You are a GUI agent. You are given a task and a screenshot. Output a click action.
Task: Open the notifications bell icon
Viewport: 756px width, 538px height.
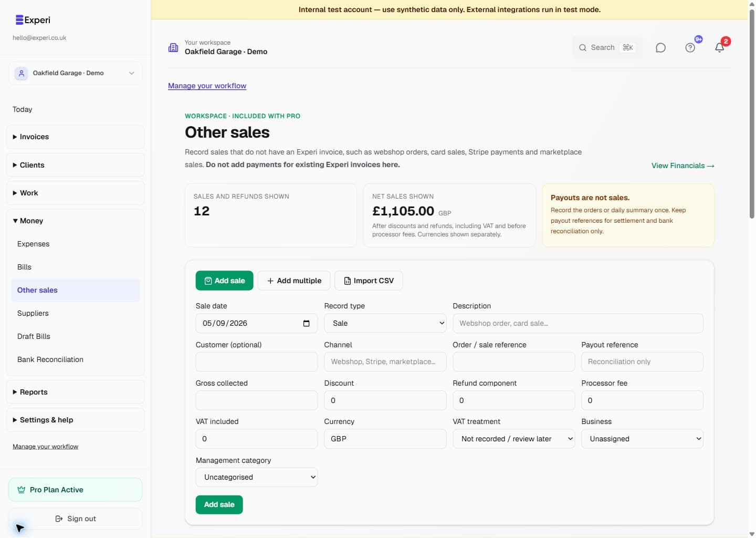point(719,48)
